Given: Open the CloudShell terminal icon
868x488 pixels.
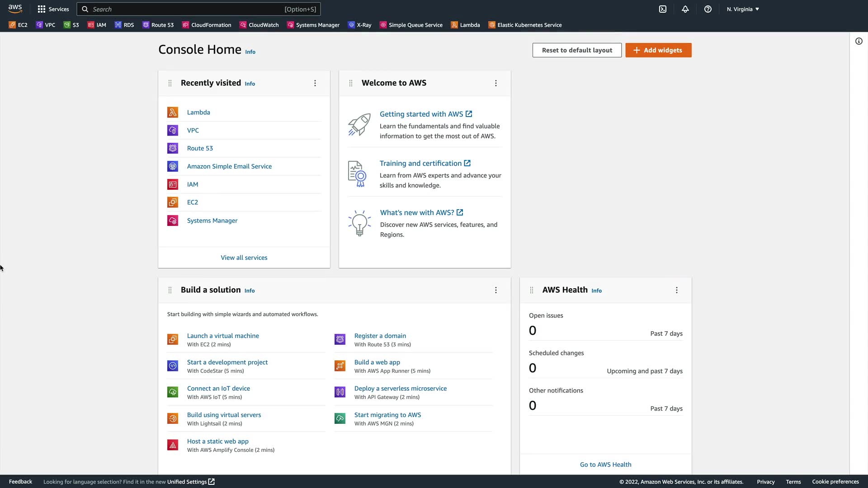Looking at the screenshot, I should click(663, 9).
